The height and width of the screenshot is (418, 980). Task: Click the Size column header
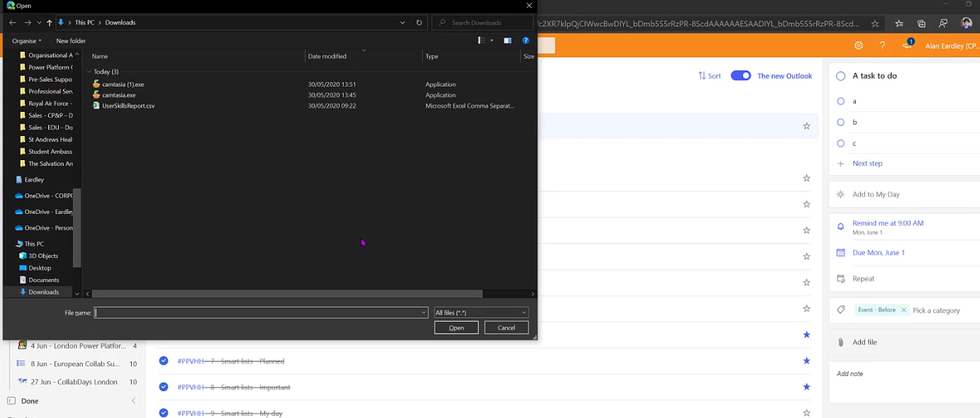coord(528,56)
